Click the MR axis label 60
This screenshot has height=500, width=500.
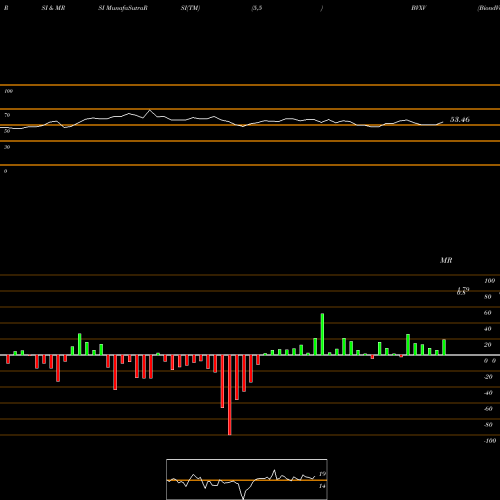pos(487,313)
